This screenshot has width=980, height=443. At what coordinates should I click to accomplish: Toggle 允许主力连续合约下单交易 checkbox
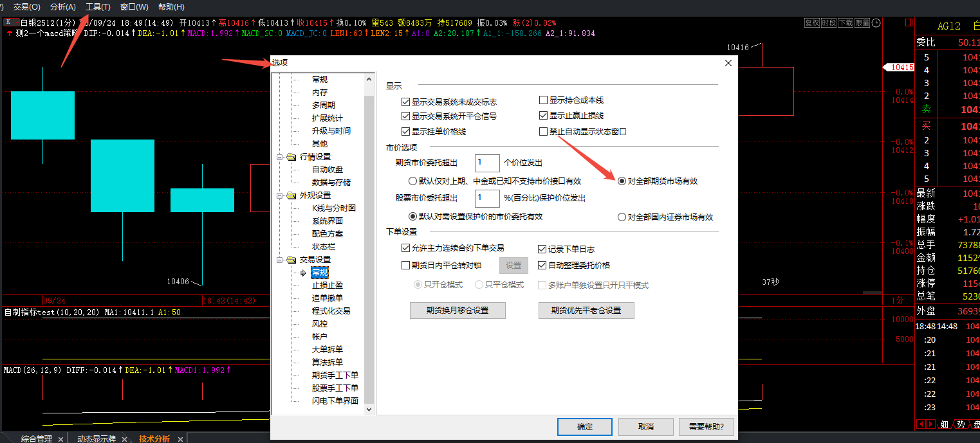[405, 248]
